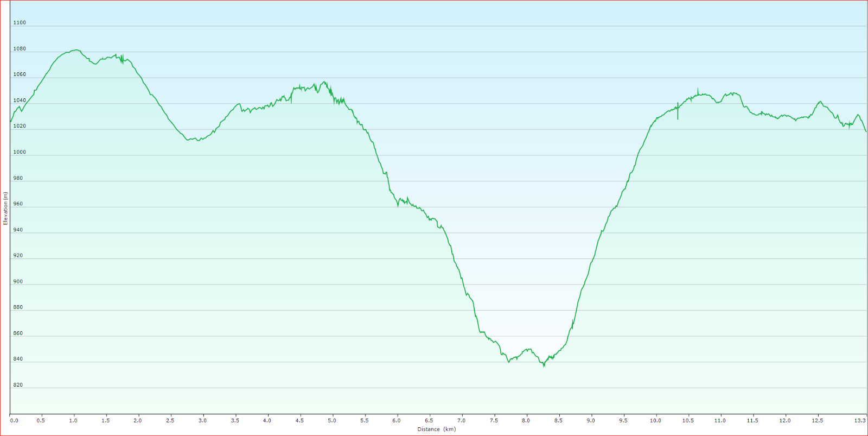This screenshot has width=868, height=436.
Task: Click the 3.0 distance axis label
Action: point(202,421)
